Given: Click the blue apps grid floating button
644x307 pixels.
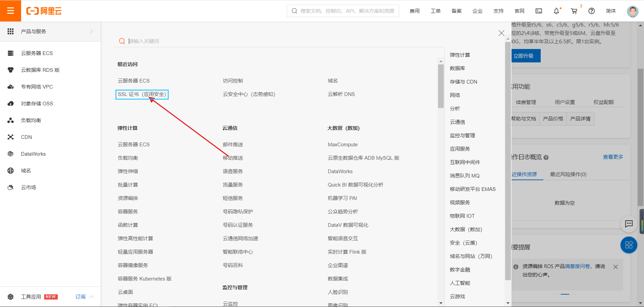Looking at the screenshot, I should 629,245.
